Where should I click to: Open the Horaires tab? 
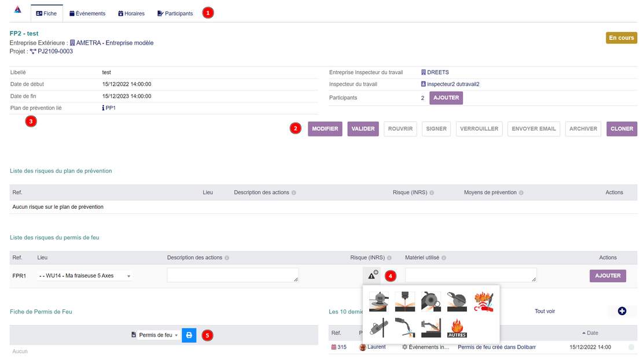click(131, 13)
